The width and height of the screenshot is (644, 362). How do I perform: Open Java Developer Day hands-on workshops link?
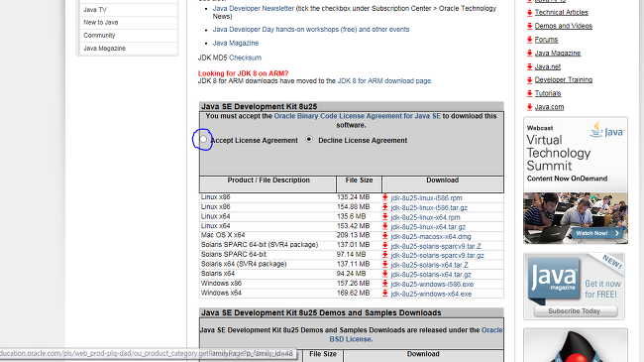click(x=311, y=29)
